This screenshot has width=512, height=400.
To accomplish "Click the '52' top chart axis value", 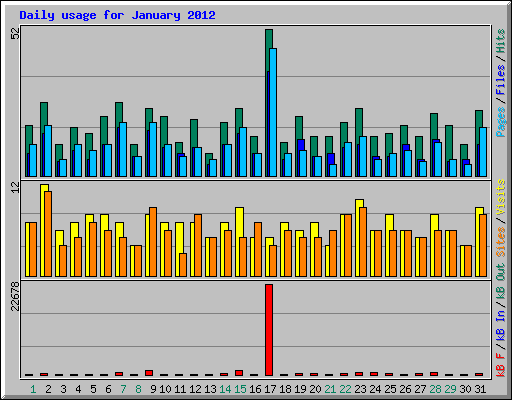I will pyautogui.click(x=15, y=33).
